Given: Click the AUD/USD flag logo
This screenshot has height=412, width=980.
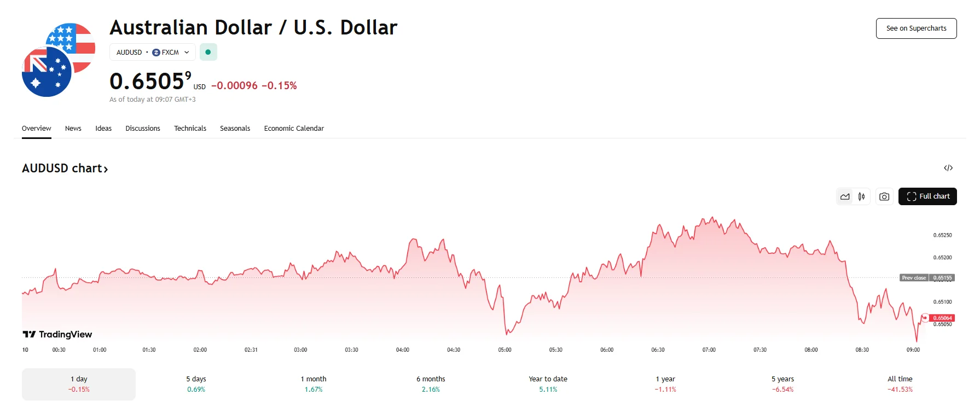Looking at the screenshot, I should pos(58,60).
